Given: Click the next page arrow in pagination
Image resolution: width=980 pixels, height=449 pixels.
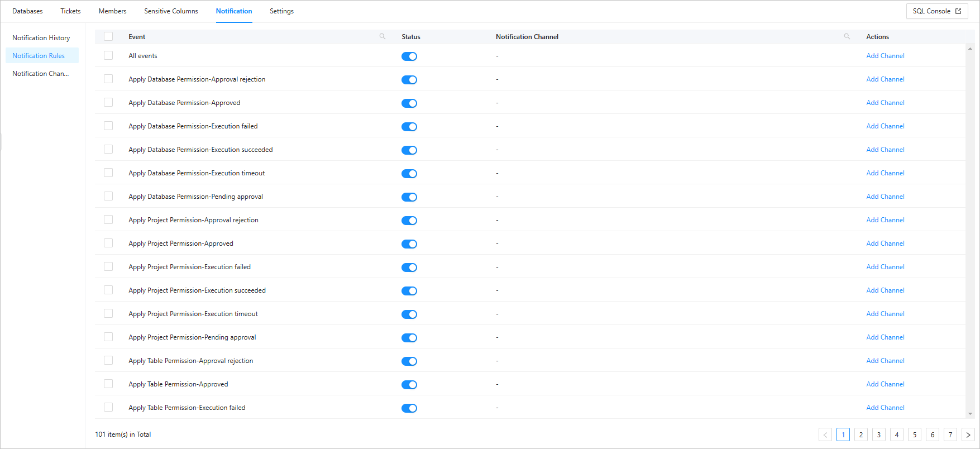Looking at the screenshot, I should [968, 434].
